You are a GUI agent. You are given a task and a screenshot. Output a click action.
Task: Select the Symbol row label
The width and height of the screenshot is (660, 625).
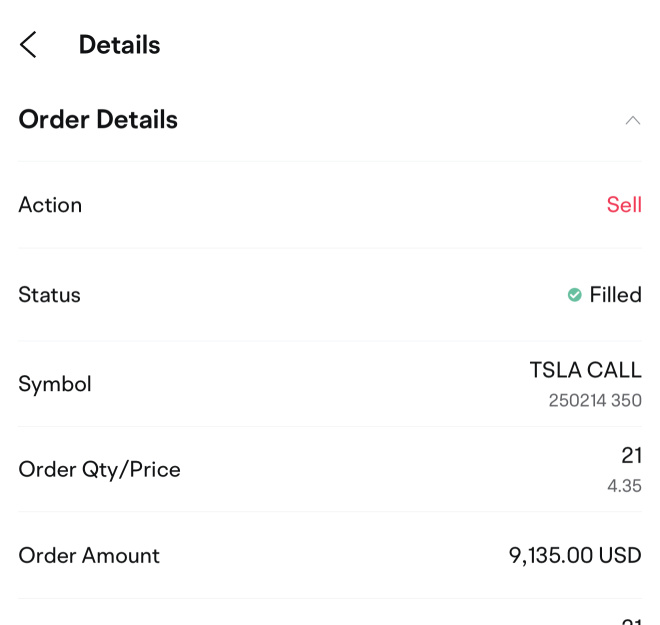pos(55,384)
